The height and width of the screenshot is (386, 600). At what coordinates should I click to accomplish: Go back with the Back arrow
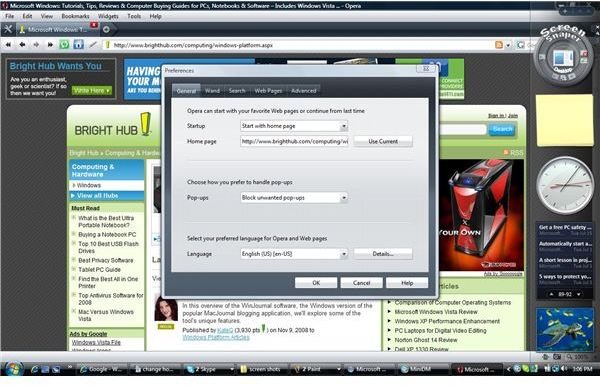point(22,45)
